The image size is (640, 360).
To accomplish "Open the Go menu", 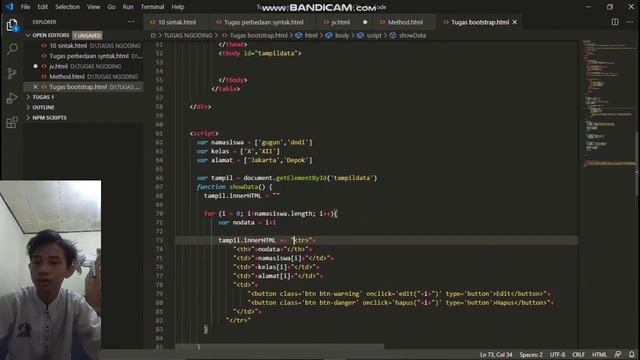I will pyautogui.click(x=111, y=7).
